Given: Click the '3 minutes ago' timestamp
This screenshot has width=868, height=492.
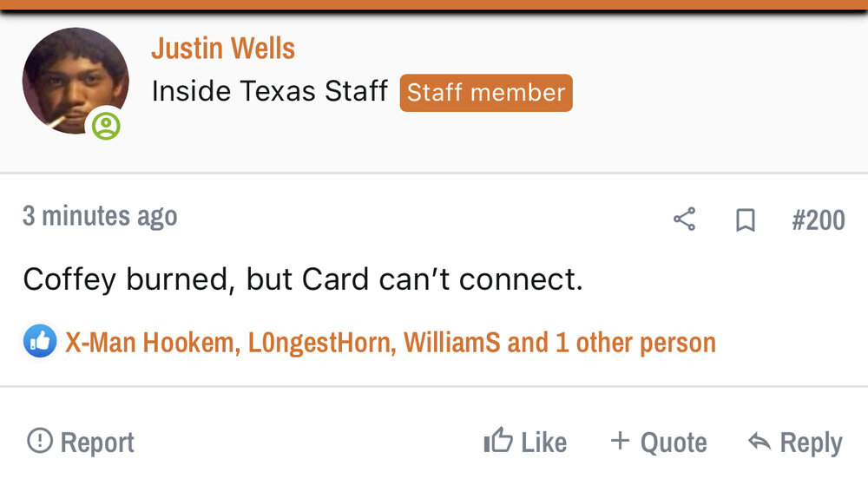Looking at the screenshot, I should (100, 216).
